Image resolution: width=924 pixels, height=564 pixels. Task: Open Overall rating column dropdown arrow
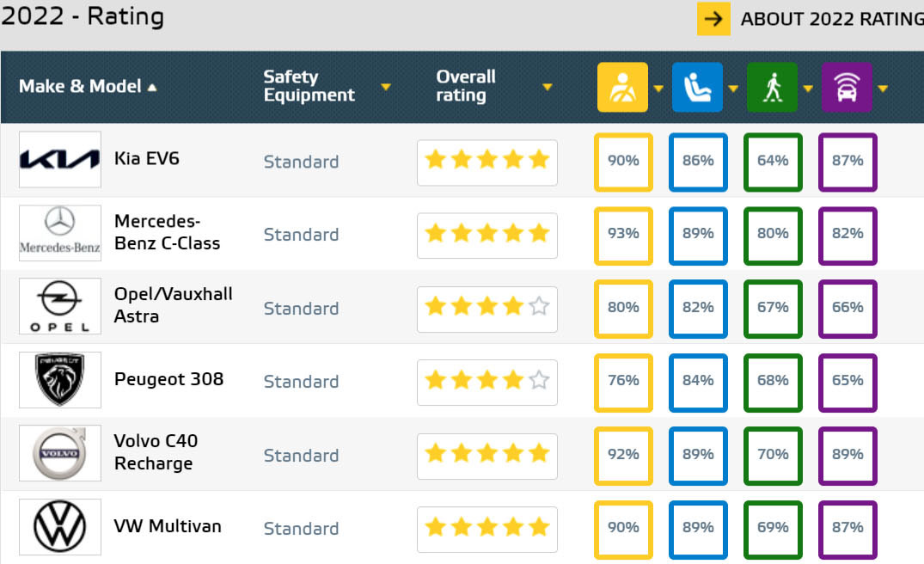coord(547,87)
